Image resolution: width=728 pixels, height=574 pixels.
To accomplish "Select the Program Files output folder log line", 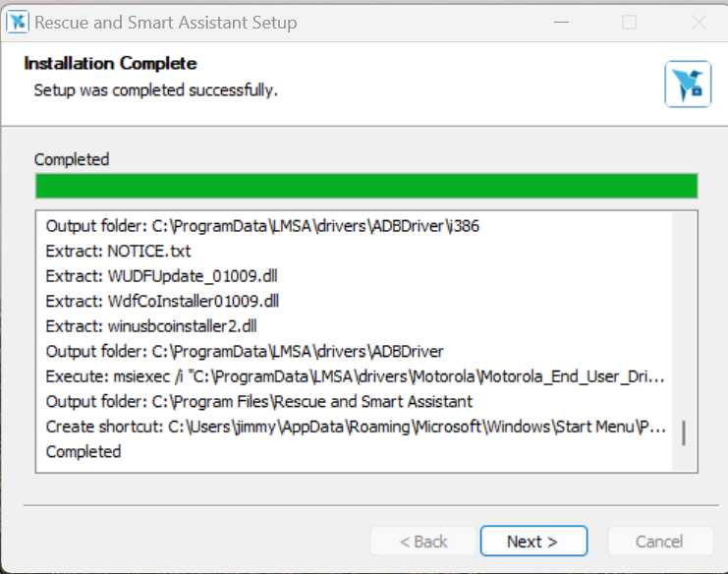I will tap(258, 401).
